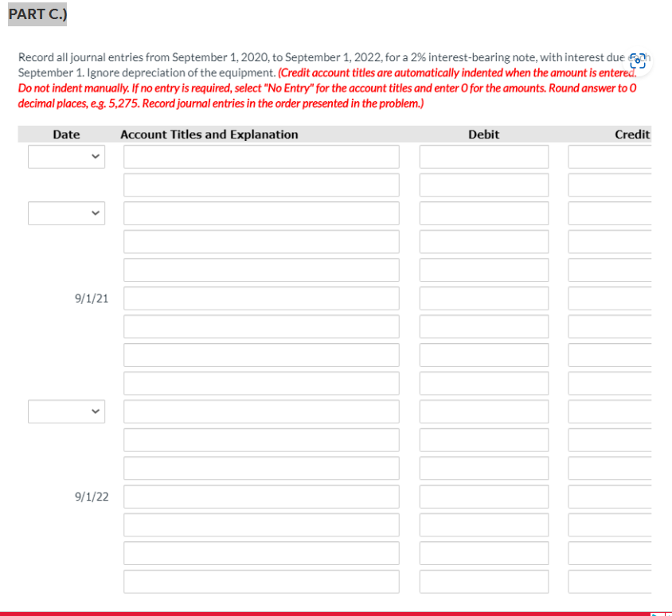This screenshot has width=672, height=616.
Task: Click the Debit column header
Action: click(483, 134)
